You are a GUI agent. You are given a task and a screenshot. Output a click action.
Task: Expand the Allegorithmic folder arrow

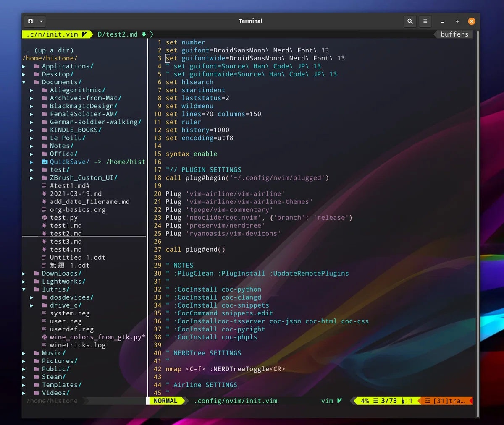[x=32, y=90]
